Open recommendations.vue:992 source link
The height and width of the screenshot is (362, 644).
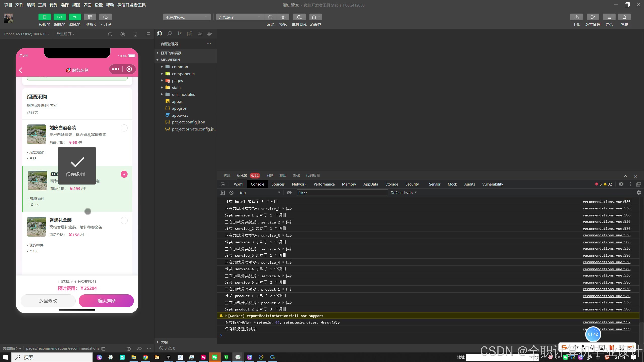point(606,322)
